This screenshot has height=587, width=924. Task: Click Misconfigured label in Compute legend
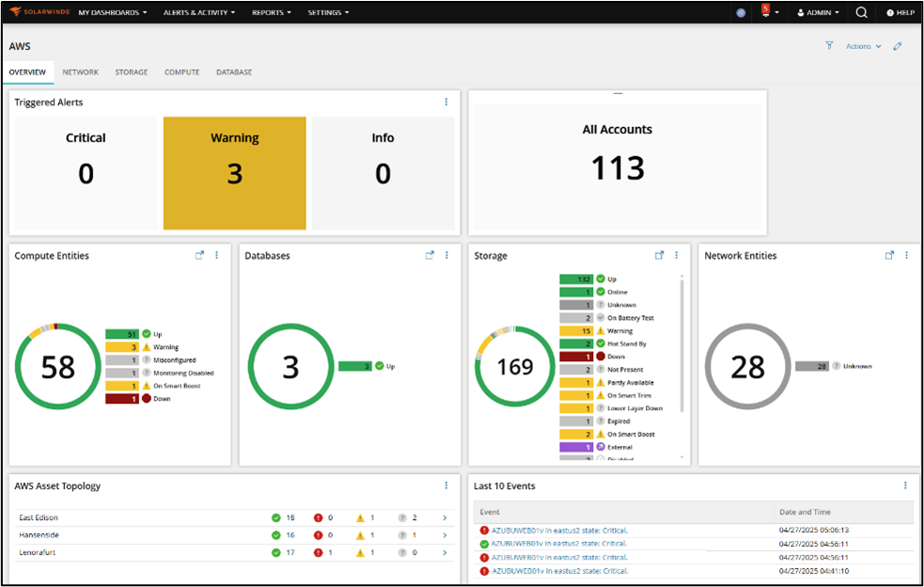pyautogui.click(x=175, y=360)
